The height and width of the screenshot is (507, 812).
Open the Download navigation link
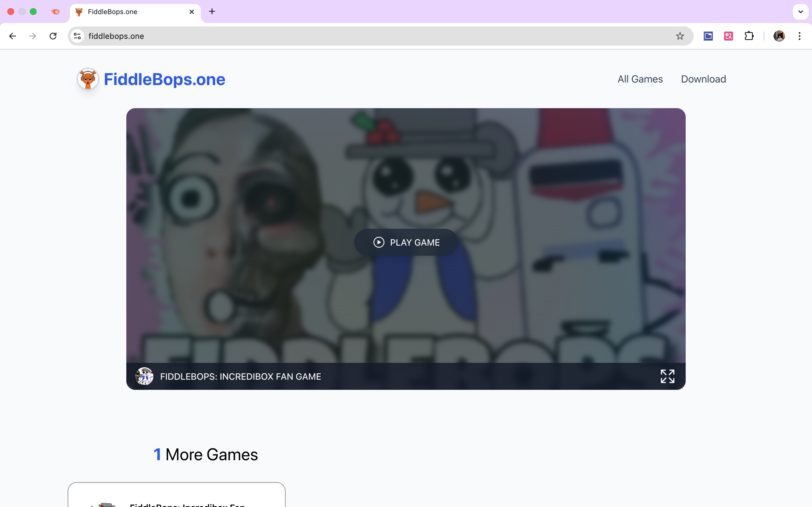[703, 79]
